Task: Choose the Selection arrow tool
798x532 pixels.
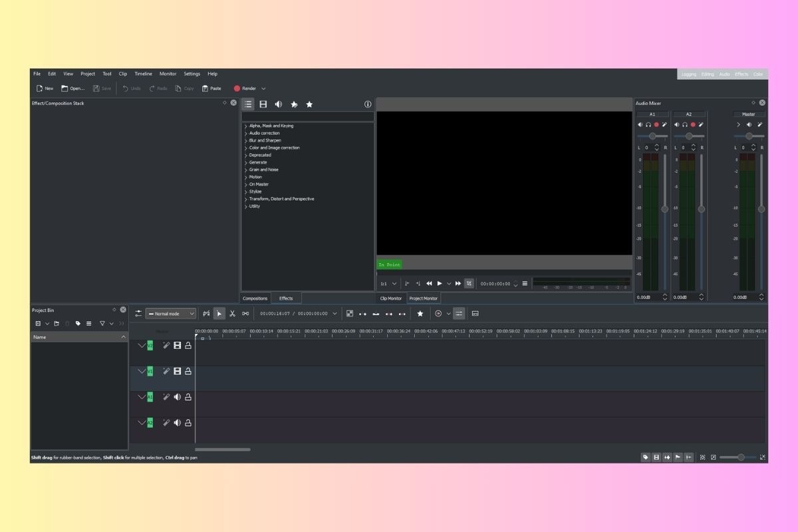Action: pos(219,313)
